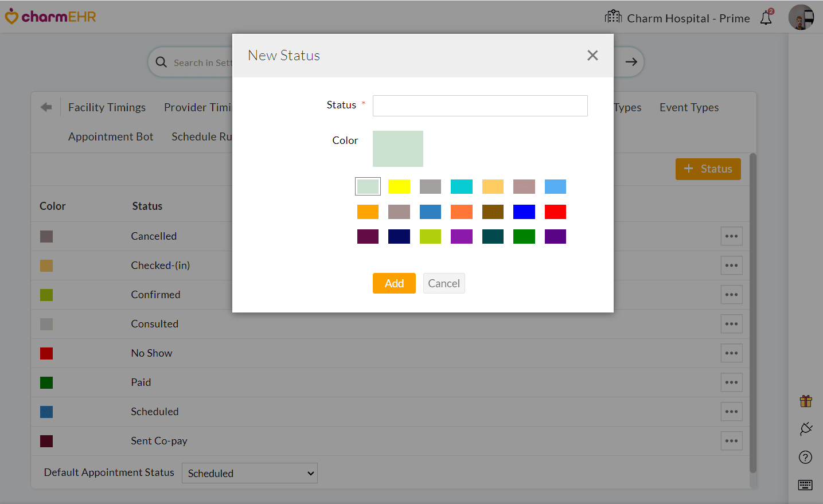Expand the Default Appointment Status dropdown
The width and height of the screenshot is (823, 504).
pos(249,473)
